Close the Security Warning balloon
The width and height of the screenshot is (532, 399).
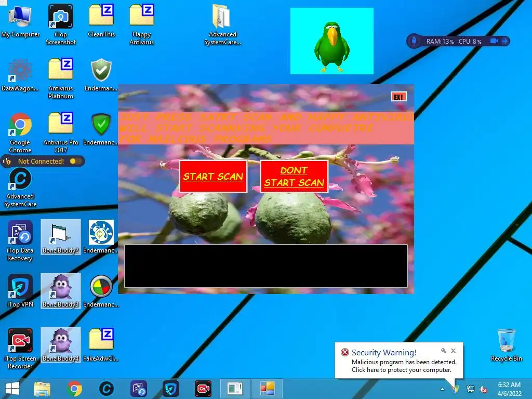click(453, 351)
